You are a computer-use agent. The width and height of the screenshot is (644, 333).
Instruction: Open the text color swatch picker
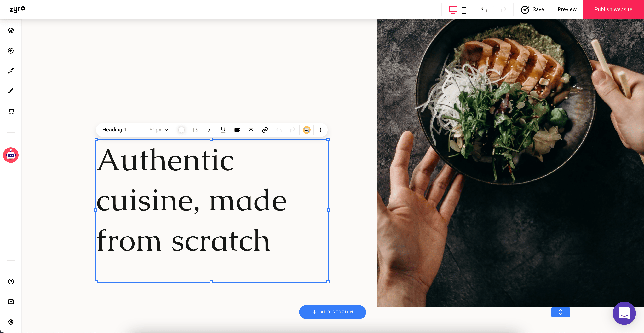click(x=181, y=130)
